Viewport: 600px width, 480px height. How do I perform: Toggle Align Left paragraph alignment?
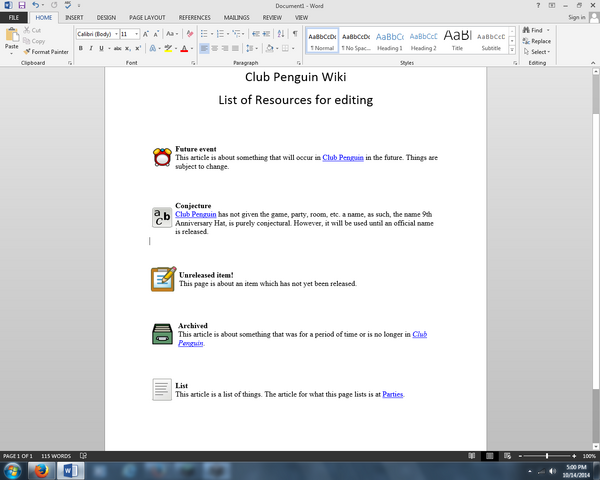204,48
